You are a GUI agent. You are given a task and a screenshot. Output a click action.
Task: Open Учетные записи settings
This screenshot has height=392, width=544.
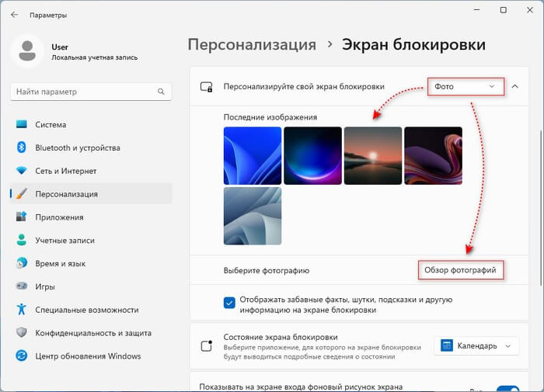[x=91, y=240]
